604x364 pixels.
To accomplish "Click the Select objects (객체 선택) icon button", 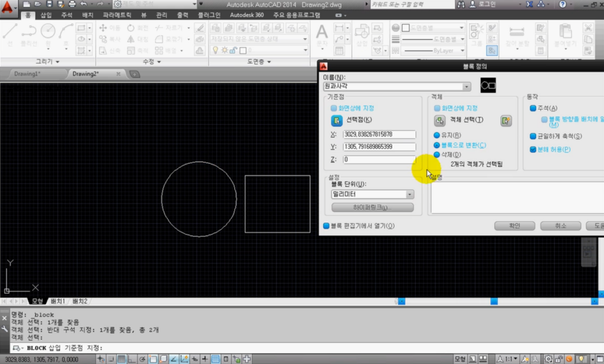I will tap(439, 120).
